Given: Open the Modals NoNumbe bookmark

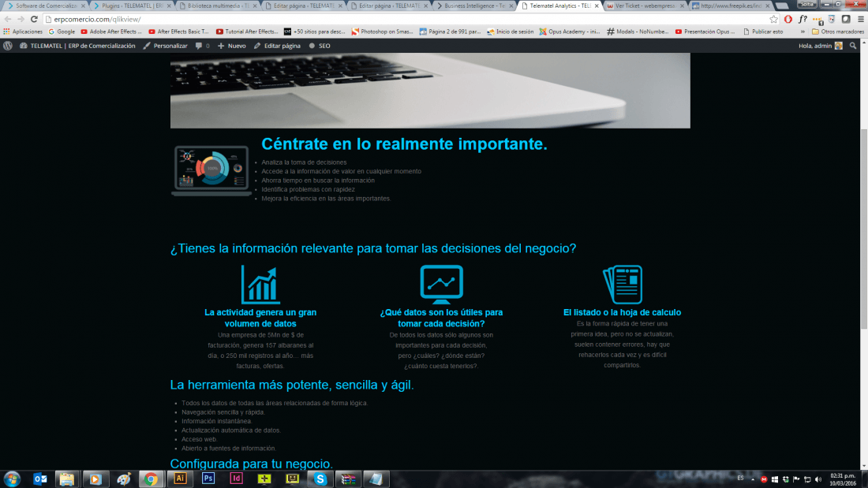Looking at the screenshot, I should tap(638, 32).
